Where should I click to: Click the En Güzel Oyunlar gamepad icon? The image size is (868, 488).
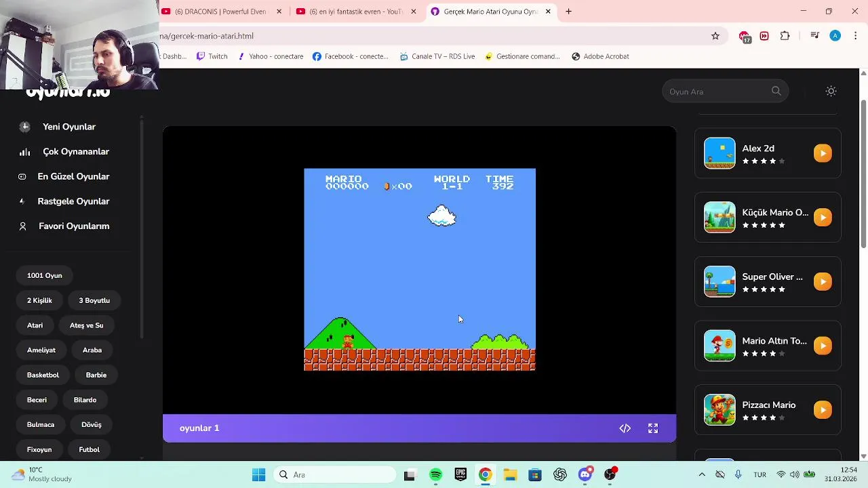point(22,177)
